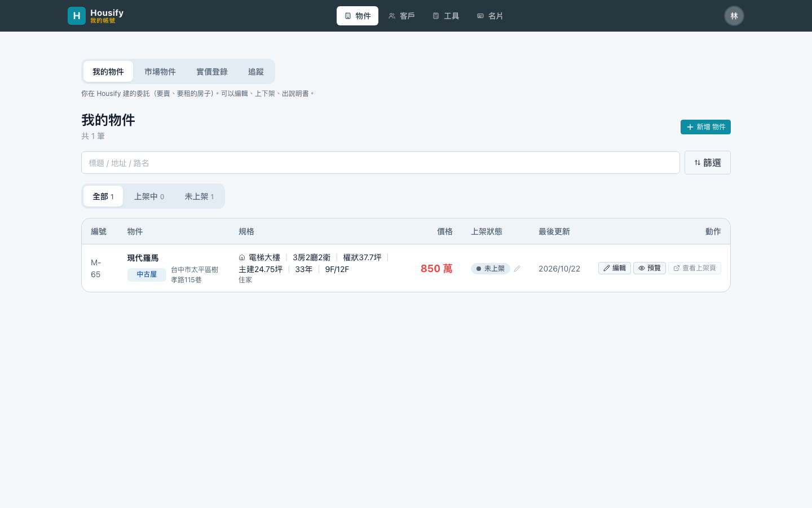The width and height of the screenshot is (812, 508).
Task: Click the date 2026/10/22
Action: pos(559,269)
